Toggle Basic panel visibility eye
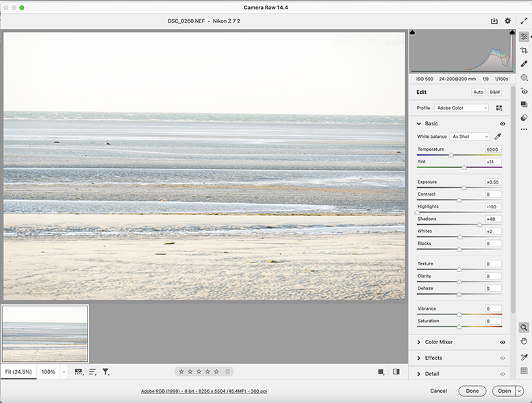532x403 pixels. click(x=503, y=124)
